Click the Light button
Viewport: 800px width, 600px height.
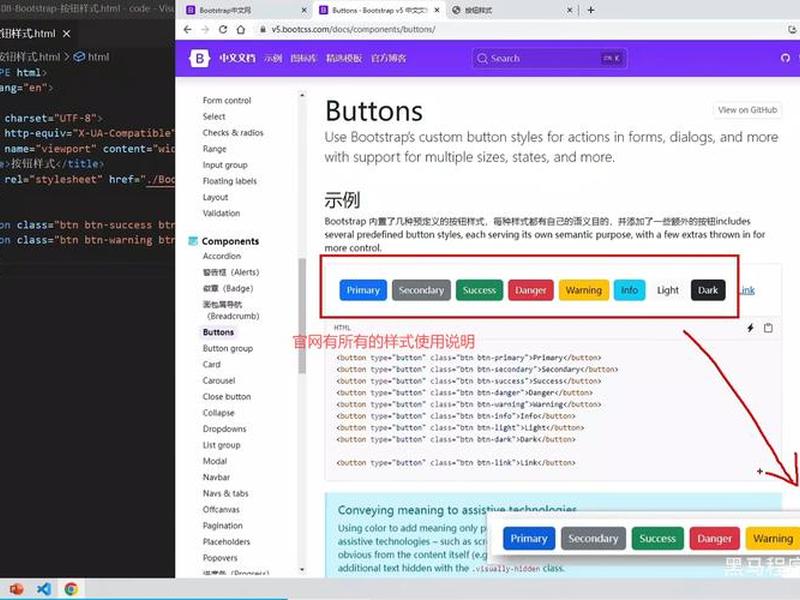(x=667, y=290)
